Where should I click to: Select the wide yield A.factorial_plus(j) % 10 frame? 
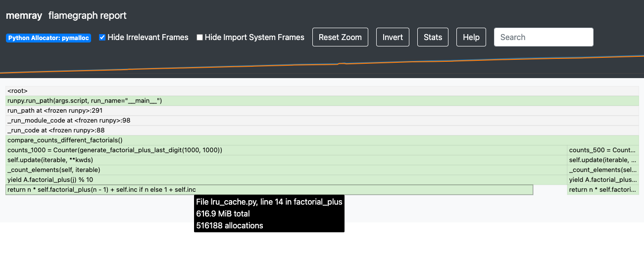coord(286,180)
